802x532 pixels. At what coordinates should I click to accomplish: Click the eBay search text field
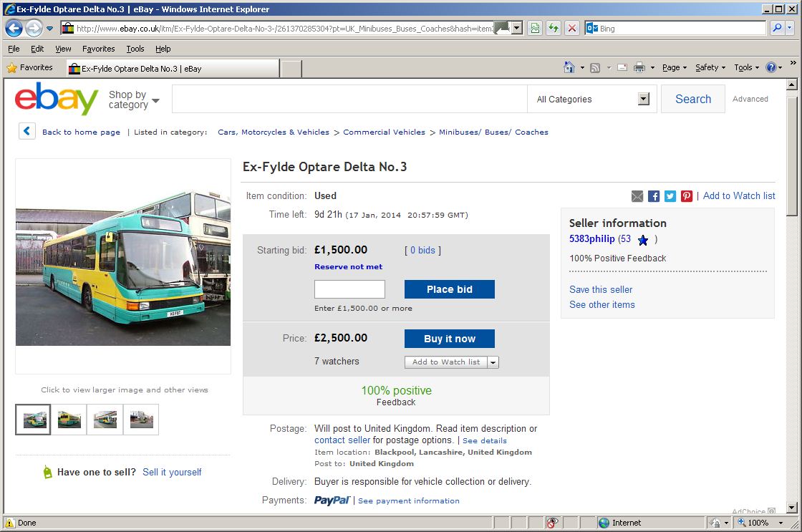point(349,100)
